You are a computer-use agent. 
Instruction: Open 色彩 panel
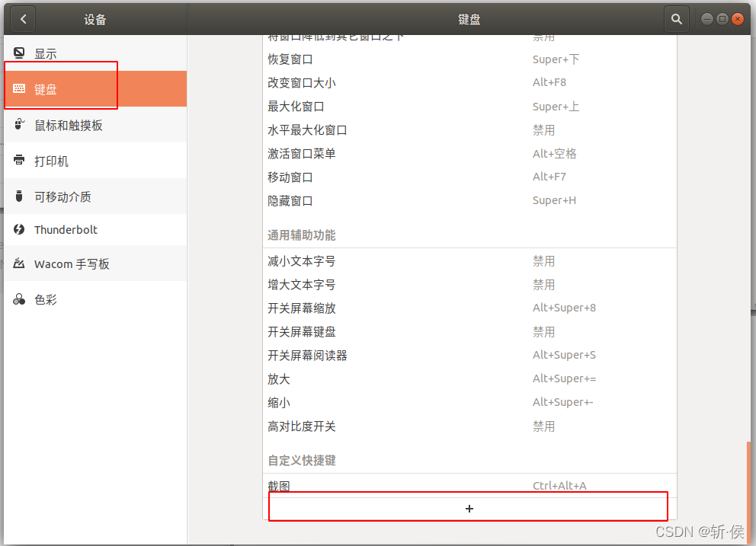[x=95, y=299]
